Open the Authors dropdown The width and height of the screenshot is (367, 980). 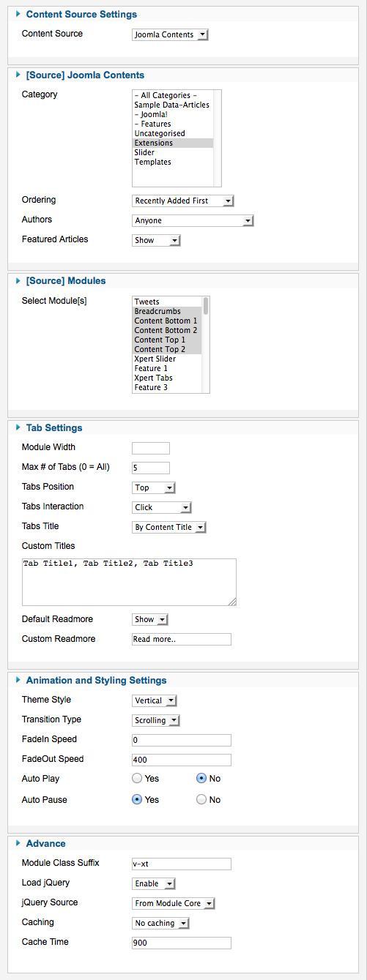coord(193,220)
